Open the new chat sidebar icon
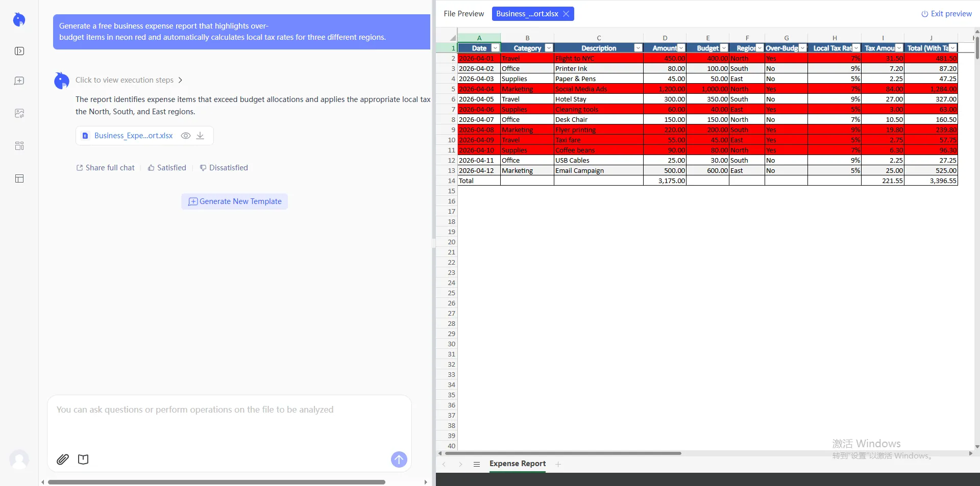Screen dimensions: 980x486 click(x=19, y=81)
